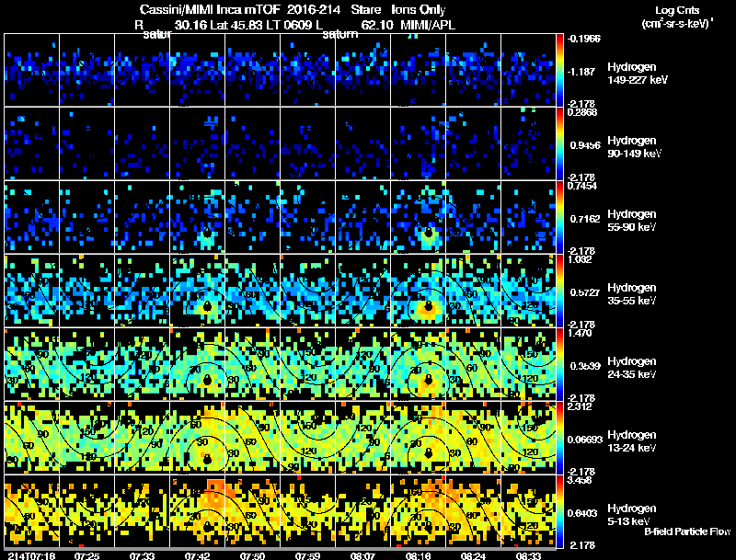Click Saturn marker in 13-24 keV panel at 08:16

[428, 452]
